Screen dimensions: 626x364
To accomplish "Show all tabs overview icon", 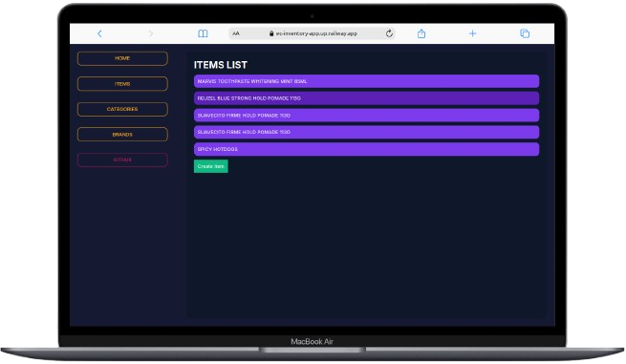I will [525, 33].
